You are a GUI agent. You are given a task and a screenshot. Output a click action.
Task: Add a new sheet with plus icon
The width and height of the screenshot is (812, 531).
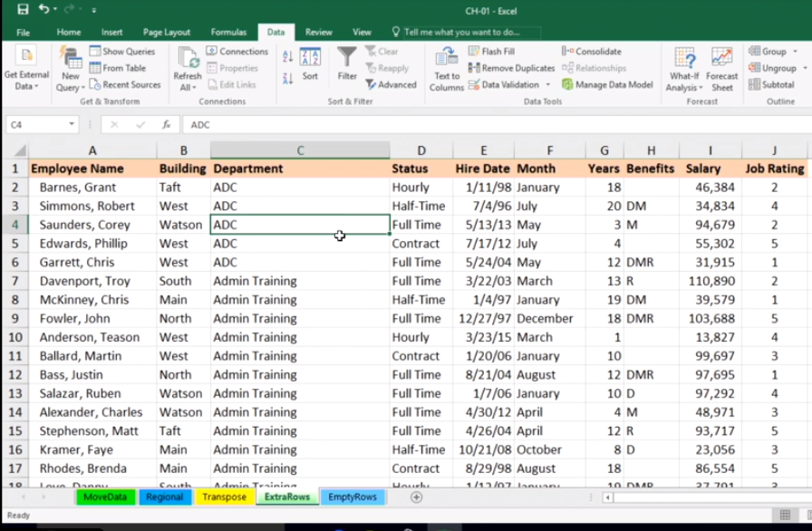[x=416, y=497]
